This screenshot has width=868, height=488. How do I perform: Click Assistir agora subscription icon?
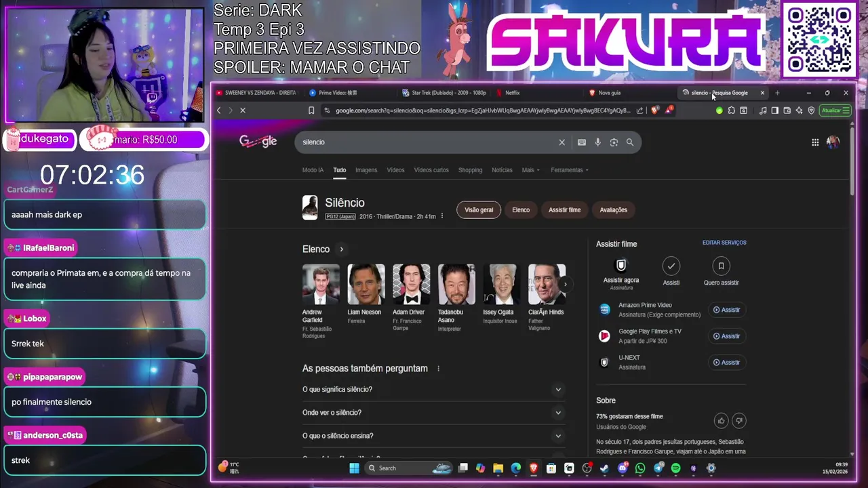click(x=621, y=266)
